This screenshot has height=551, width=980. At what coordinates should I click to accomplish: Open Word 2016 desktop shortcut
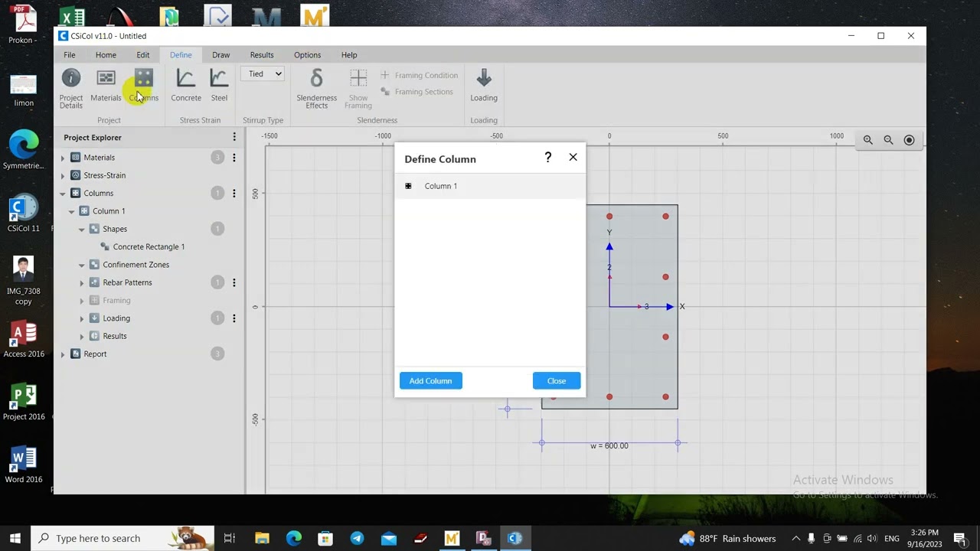pyautogui.click(x=24, y=465)
